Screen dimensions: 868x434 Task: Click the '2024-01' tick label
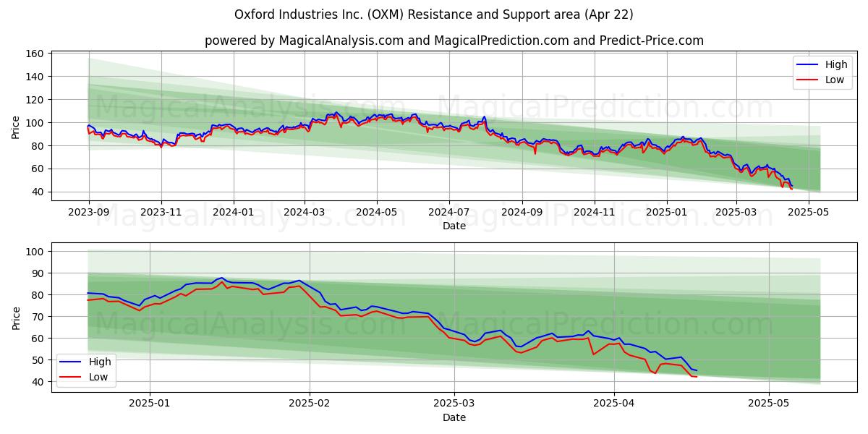coord(233,213)
